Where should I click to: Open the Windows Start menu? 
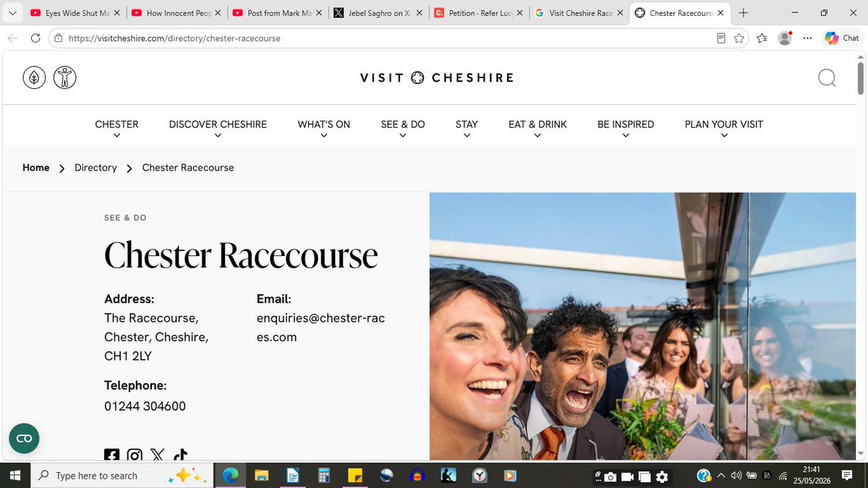click(15, 476)
